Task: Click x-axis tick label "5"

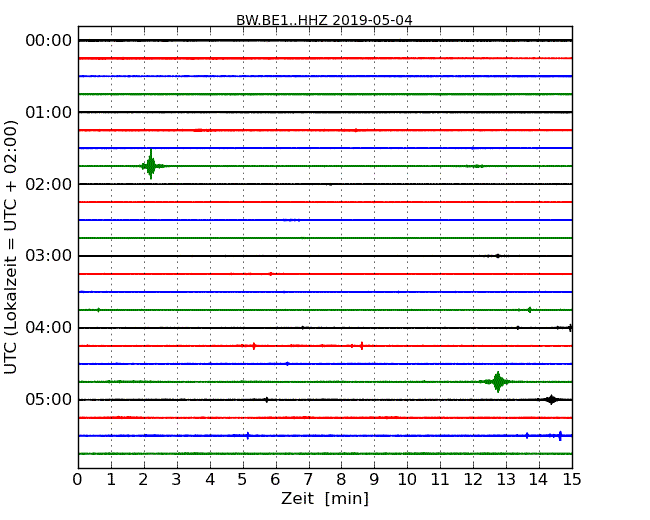Action: [x=243, y=480]
